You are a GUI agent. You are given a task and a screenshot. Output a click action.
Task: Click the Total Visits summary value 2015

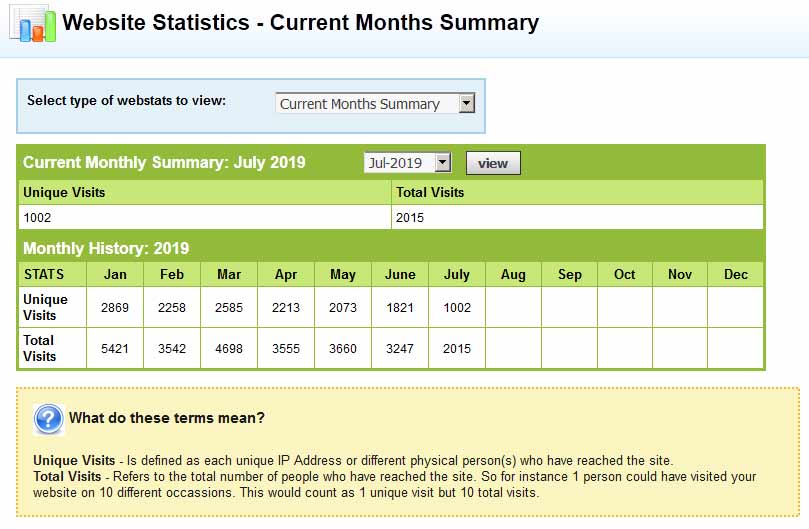click(x=410, y=218)
